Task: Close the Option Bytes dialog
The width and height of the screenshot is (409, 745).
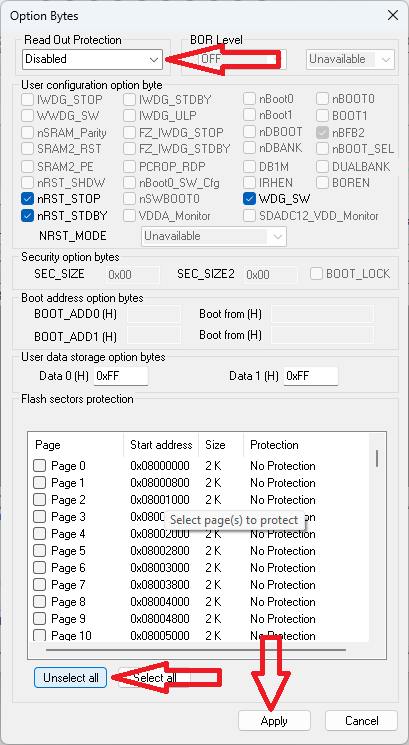Action: [392, 16]
